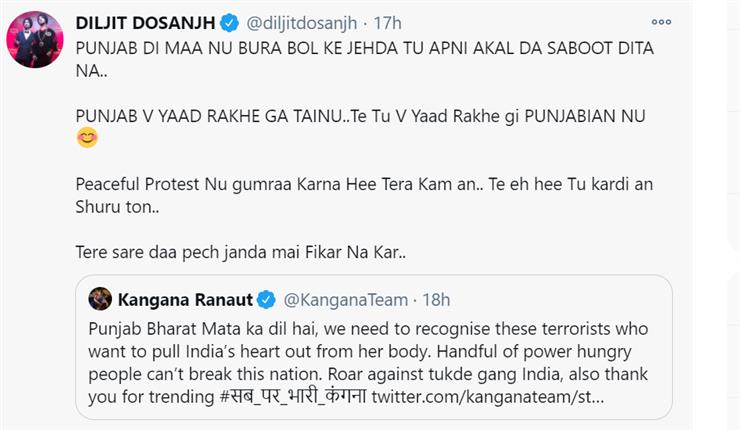Click the line 'Tere sare daa pech janda'

pos(241,252)
